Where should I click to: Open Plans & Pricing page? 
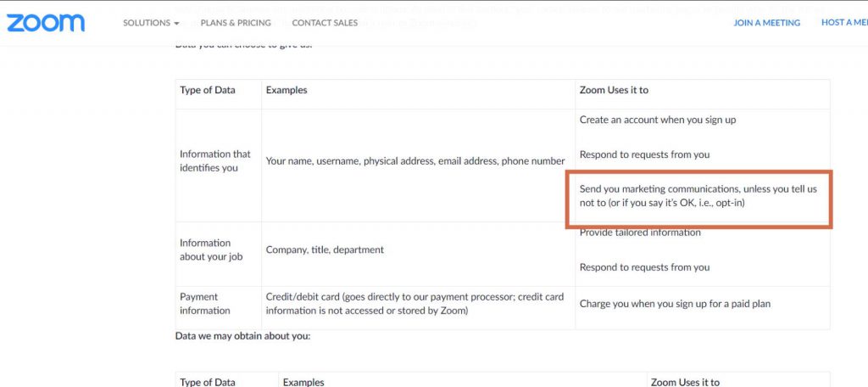tap(236, 23)
